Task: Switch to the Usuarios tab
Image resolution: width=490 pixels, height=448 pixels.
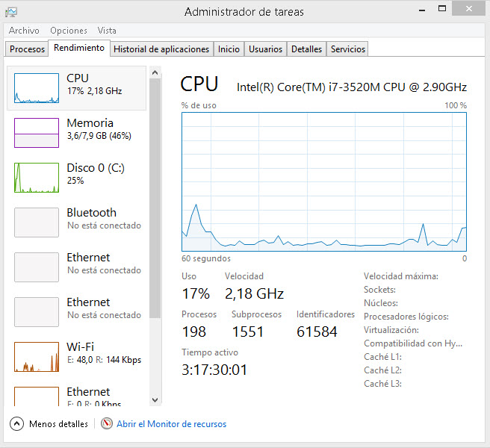Action: click(265, 49)
